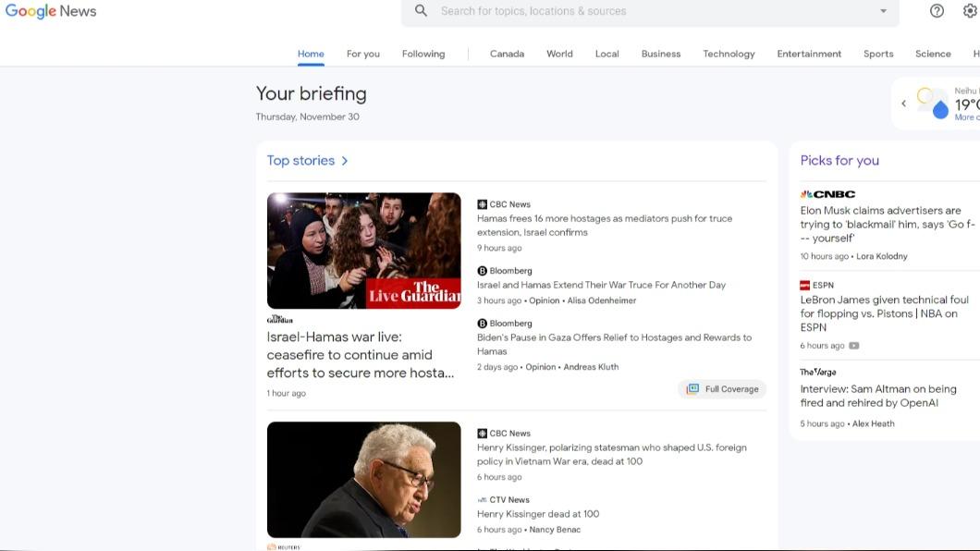Click the Israel-Hamas story thumbnail
This screenshot has width=980, height=551.
[363, 251]
